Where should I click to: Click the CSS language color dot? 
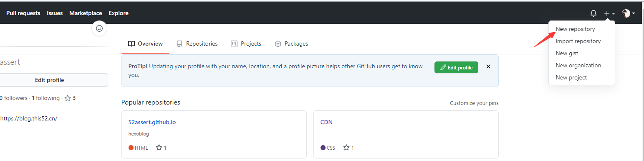pos(323,148)
